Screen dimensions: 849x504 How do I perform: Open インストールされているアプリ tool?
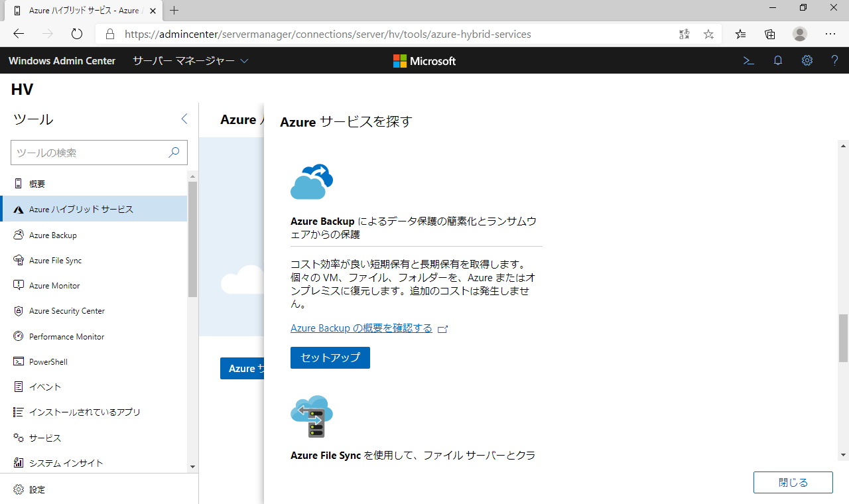tap(94, 412)
